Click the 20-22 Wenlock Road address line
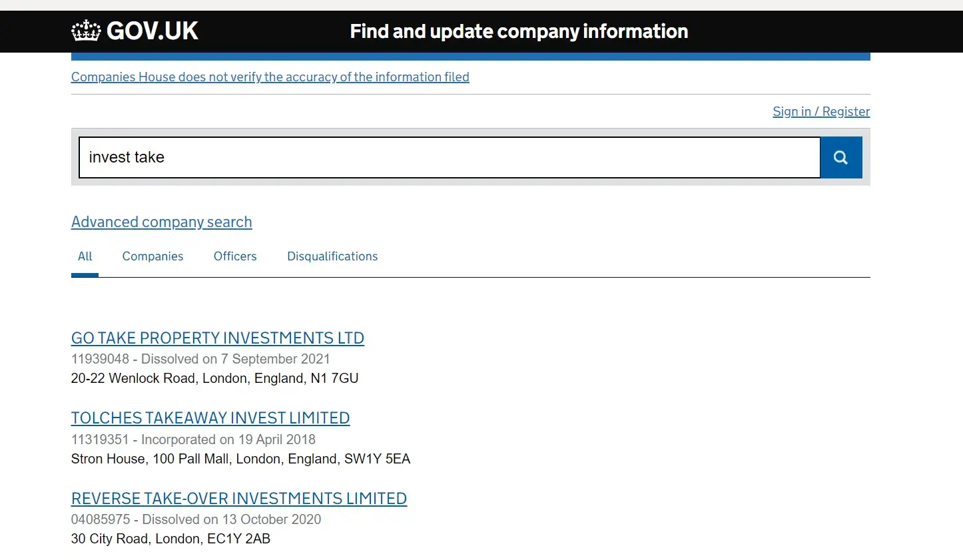This screenshot has width=963, height=560. [x=214, y=378]
